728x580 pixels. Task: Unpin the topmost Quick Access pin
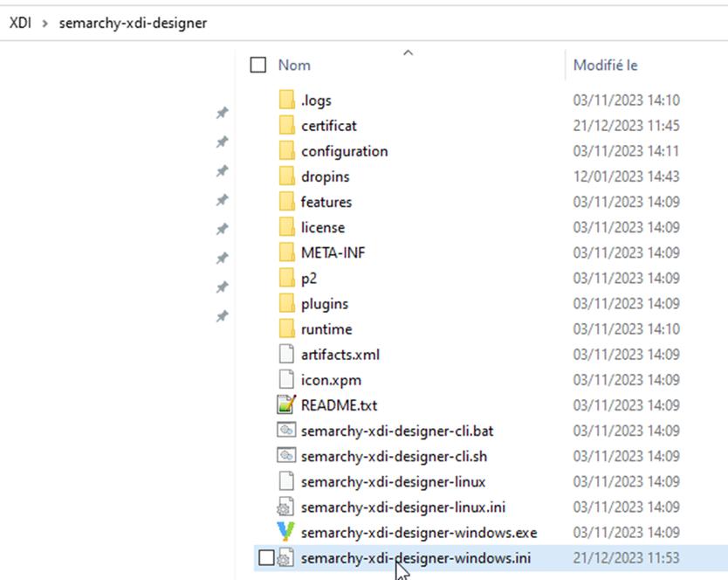tap(222, 113)
